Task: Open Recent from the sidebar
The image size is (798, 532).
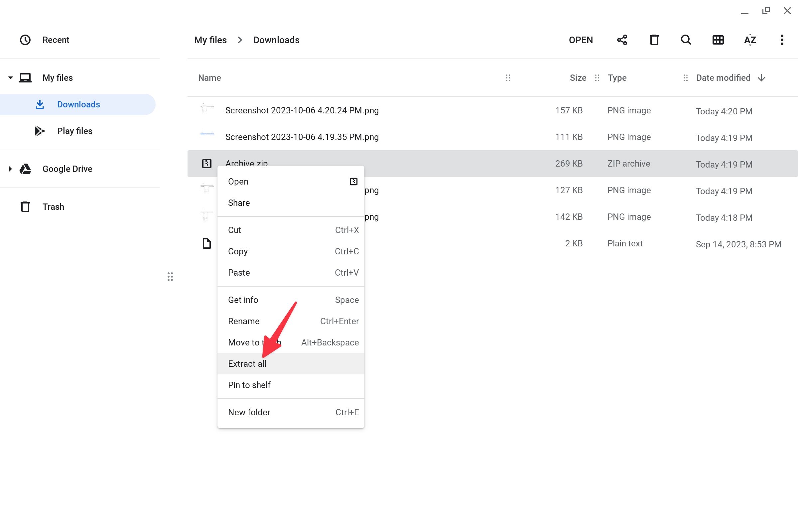Action: click(x=56, y=40)
